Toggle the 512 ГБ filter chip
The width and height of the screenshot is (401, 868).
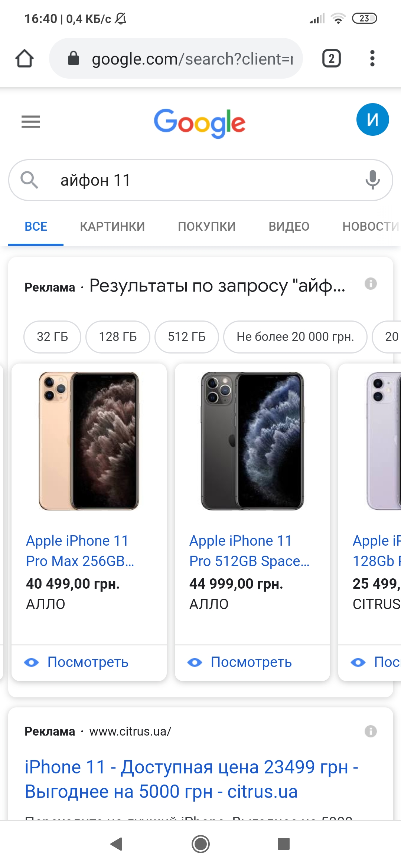point(187,337)
